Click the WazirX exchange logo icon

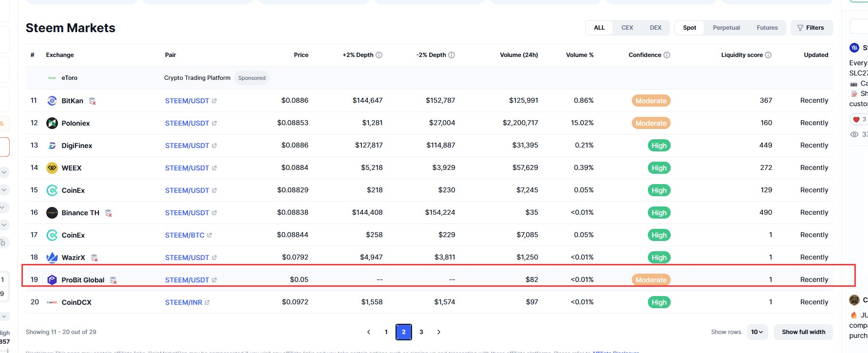point(52,258)
